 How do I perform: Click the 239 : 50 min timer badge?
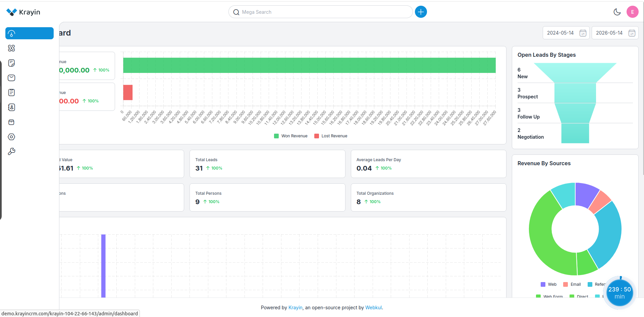[620, 293]
